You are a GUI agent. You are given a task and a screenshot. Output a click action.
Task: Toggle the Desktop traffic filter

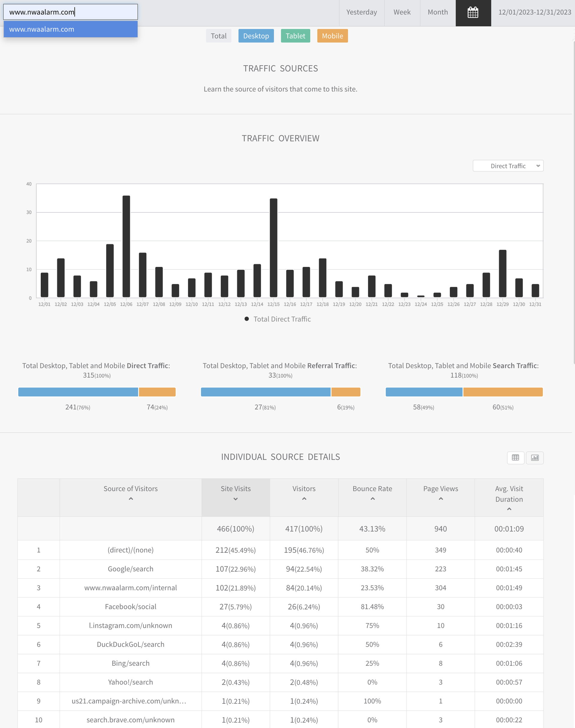click(x=256, y=36)
